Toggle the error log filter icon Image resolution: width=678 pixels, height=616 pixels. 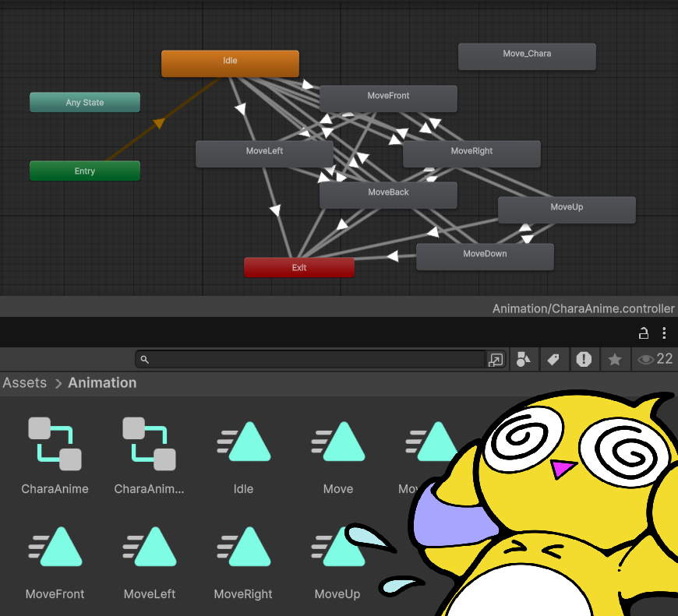pyautogui.click(x=584, y=359)
